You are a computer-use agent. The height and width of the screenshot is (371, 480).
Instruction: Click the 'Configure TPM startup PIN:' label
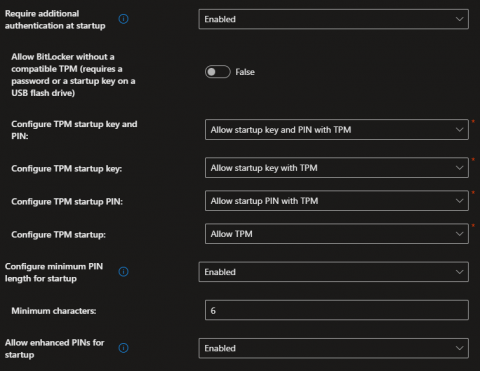(x=67, y=202)
